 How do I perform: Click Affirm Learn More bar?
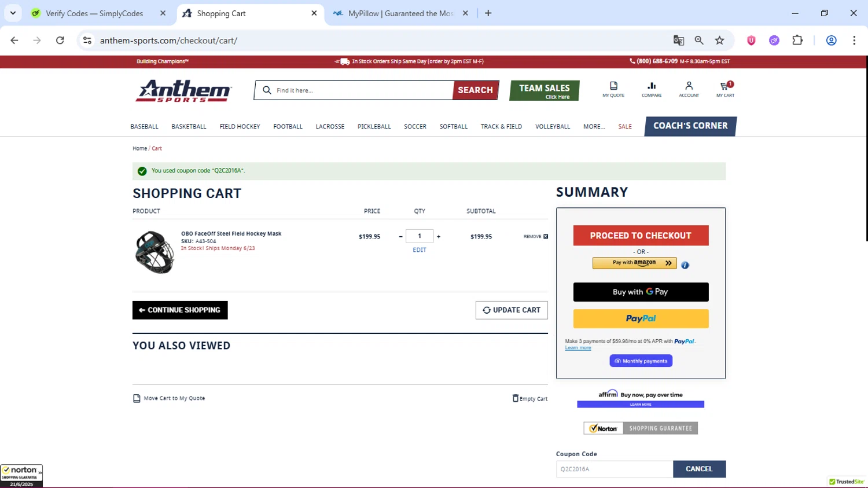click(641, 405)
